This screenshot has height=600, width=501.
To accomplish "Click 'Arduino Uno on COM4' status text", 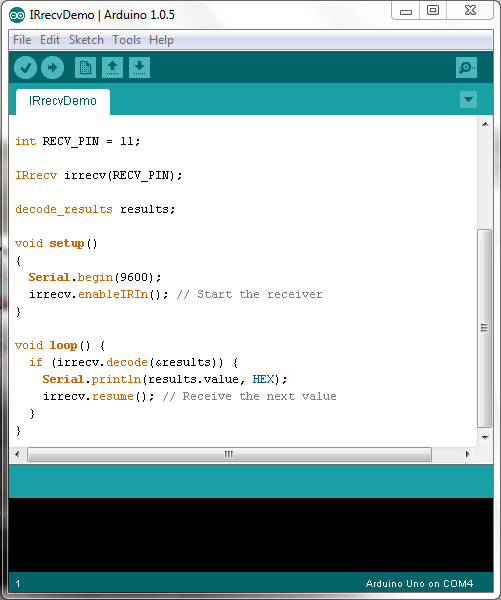I will (419, 584).
